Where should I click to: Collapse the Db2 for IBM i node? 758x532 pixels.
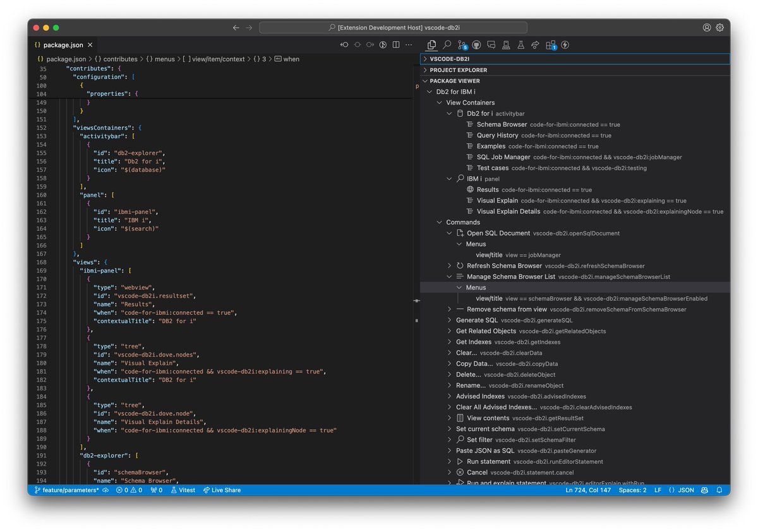pyautogui.click(x=430, y=92)
